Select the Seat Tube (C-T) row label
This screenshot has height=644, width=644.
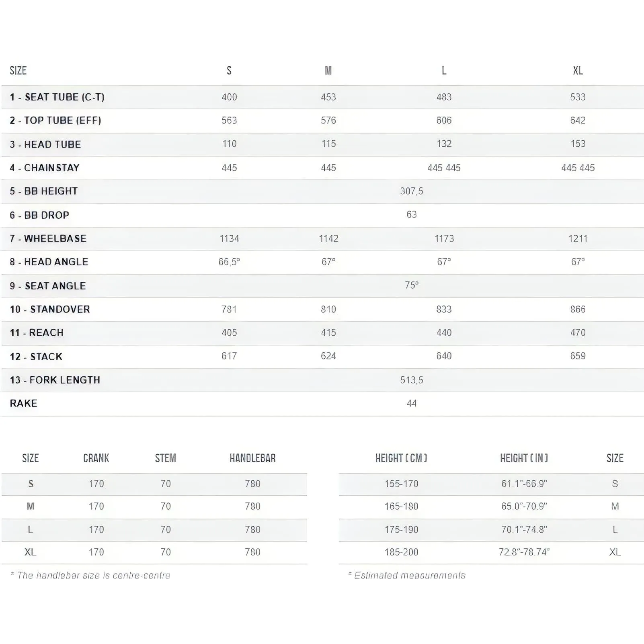click(x=57, y=97)
